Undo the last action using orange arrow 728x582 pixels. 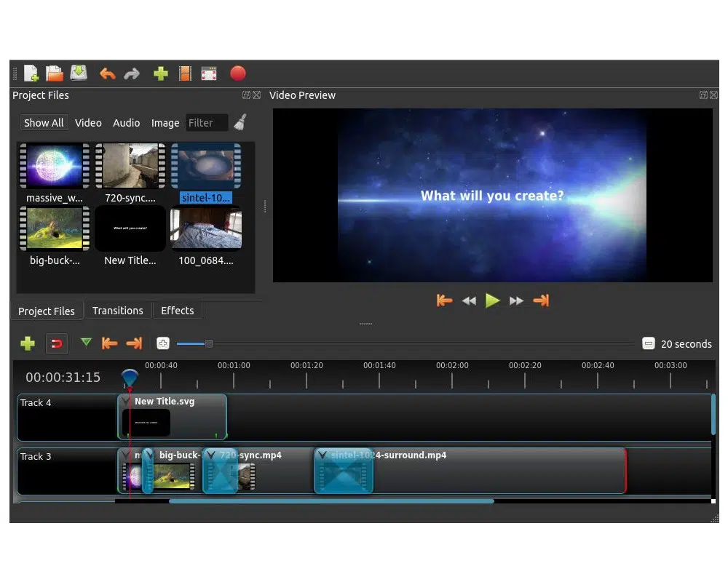[x=108, y=73]
